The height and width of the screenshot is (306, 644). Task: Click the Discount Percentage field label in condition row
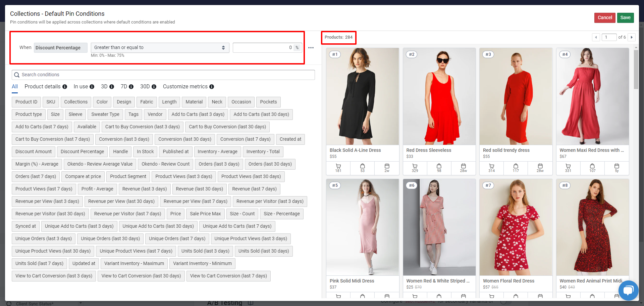(x=60, y=48)
